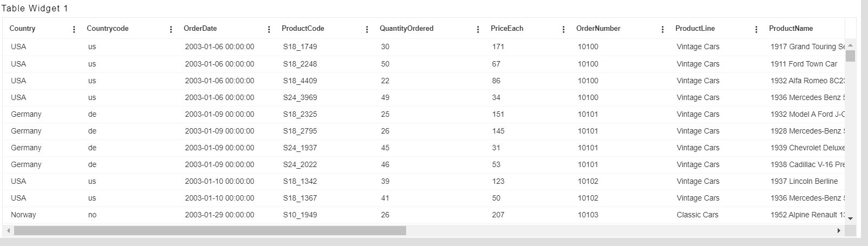Sort by the PriceEach column header
Image resolution: width=868 pixels, height=246 pixels.
tap(507, 29)
